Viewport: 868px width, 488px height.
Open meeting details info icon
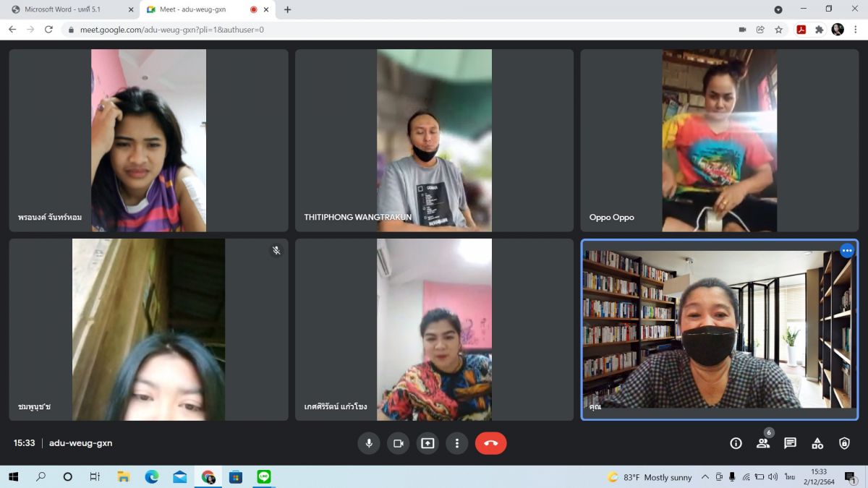tap(736, 443)
